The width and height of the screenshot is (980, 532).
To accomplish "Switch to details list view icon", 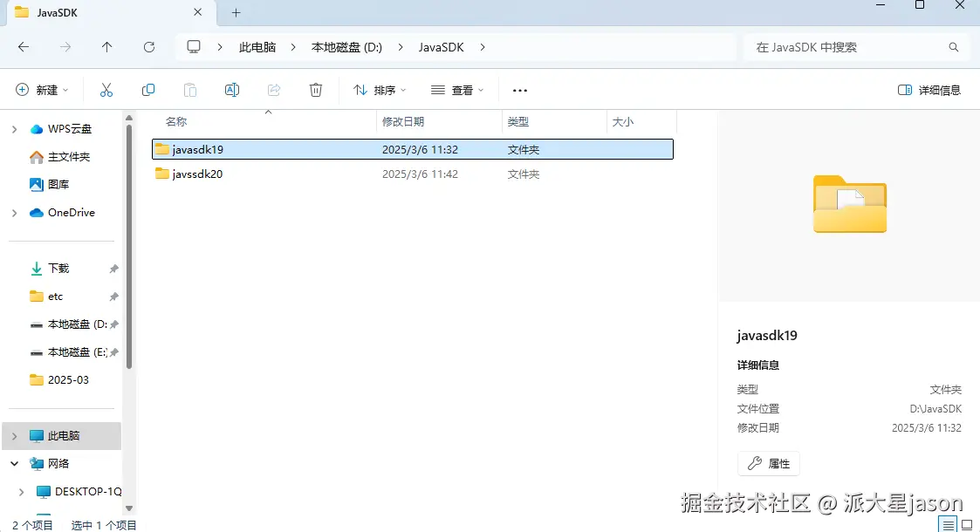I will (948, 525).
